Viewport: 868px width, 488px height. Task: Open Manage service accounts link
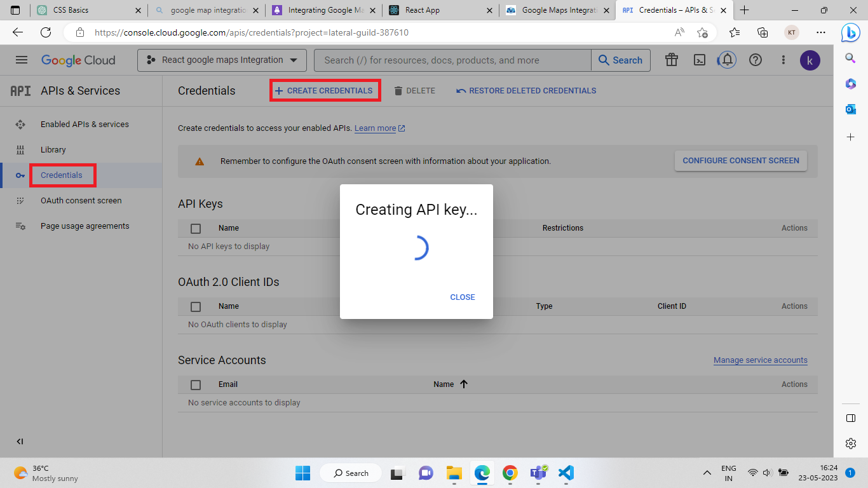760,360
